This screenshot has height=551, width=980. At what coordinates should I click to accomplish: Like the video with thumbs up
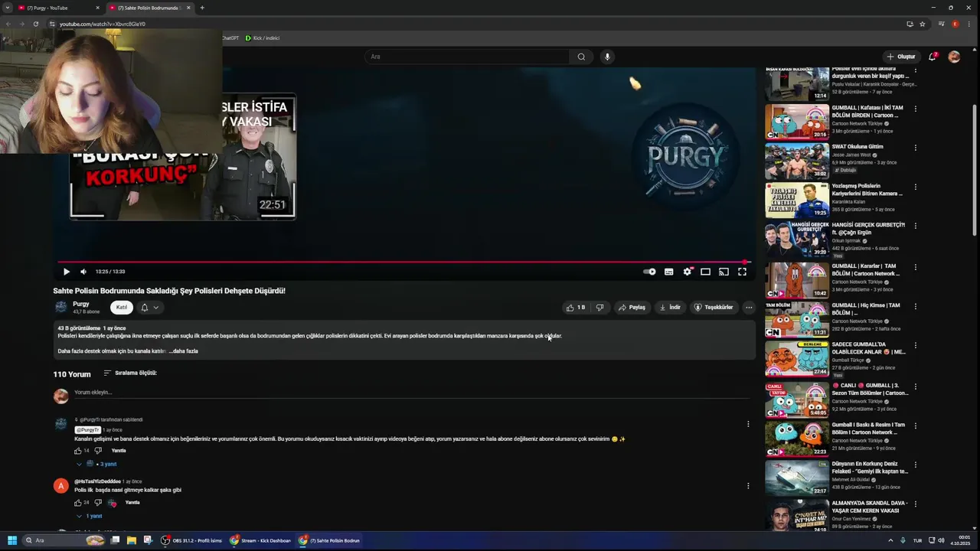tap(576, 308)
